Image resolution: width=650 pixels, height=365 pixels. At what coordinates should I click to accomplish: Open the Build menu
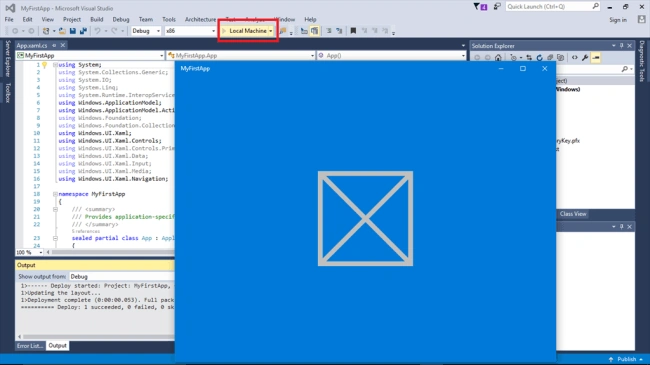coord(97,19)
